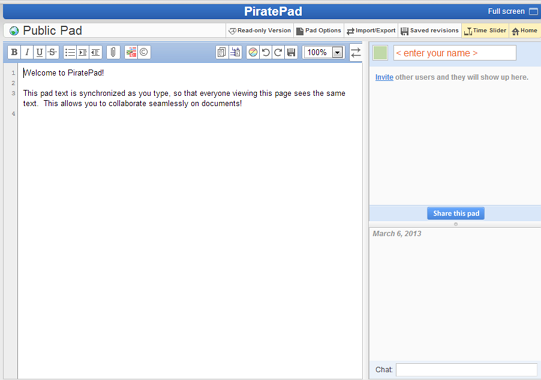The width and height of the screenshot is (541, 380).
Task: Redo the last edit
Action: click(278, 52)
